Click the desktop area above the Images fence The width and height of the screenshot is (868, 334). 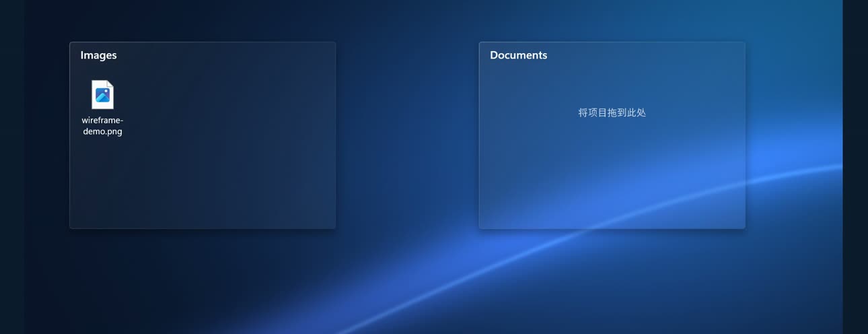[x=202, y=20]
